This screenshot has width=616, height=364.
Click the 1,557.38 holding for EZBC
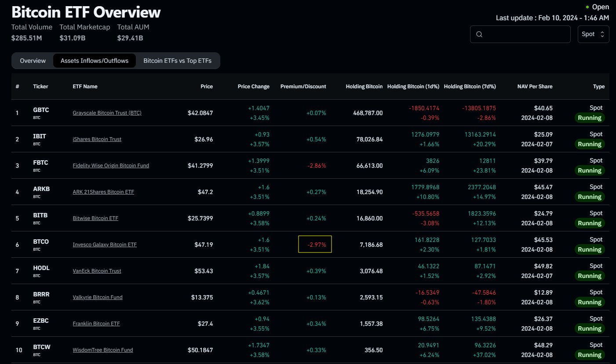371,324
